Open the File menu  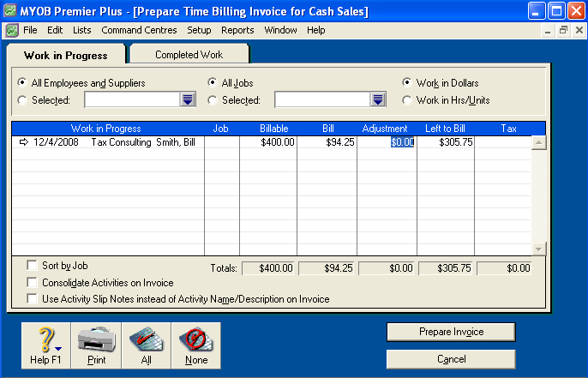tap(30, 30)
